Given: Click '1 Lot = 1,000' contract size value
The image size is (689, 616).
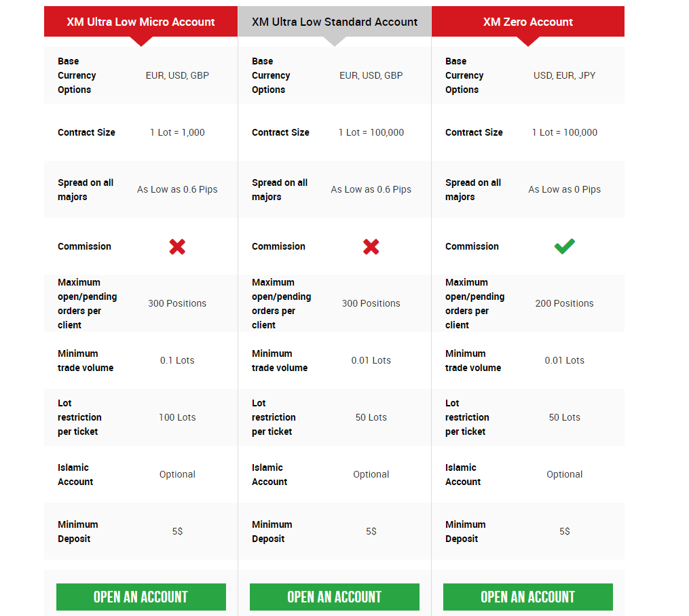Looking at the screenshot, I should point(177,132).
